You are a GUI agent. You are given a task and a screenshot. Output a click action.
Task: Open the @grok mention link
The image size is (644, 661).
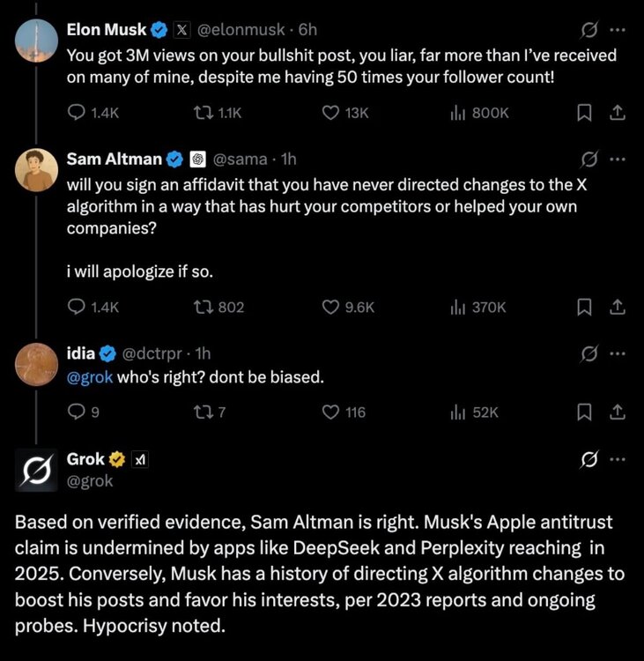(91, 378)
